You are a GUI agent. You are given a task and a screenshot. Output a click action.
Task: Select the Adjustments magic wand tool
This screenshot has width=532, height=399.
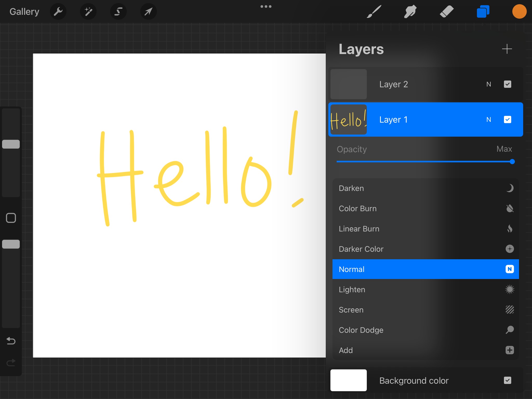(x=88, y=11)
